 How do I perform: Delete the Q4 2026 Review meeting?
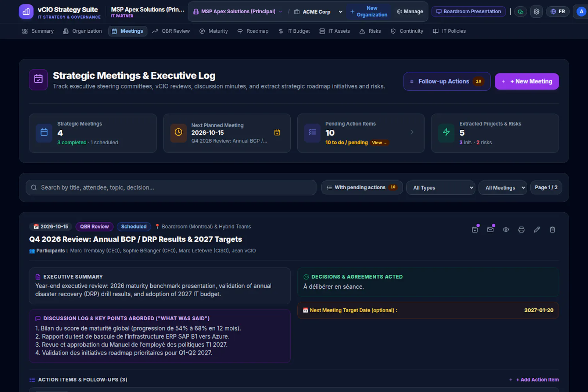tap(552, 230)
